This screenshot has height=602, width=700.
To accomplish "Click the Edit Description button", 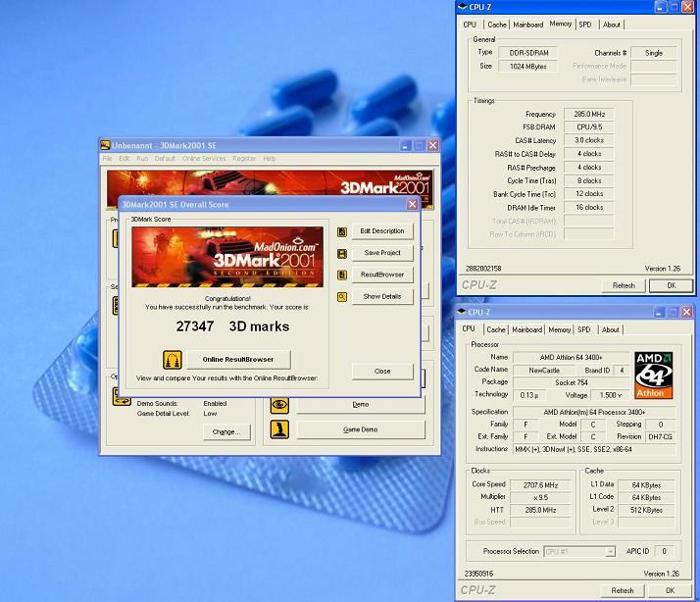I will coord(382,230).
